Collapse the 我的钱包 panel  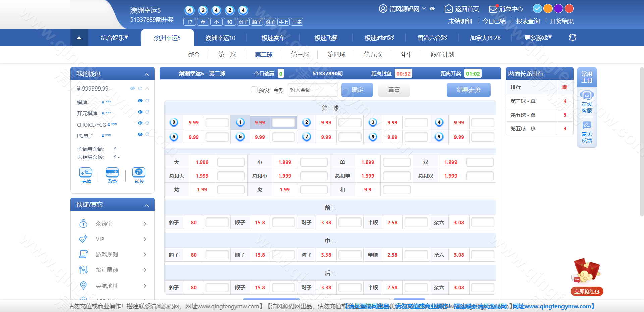(147, 74)
